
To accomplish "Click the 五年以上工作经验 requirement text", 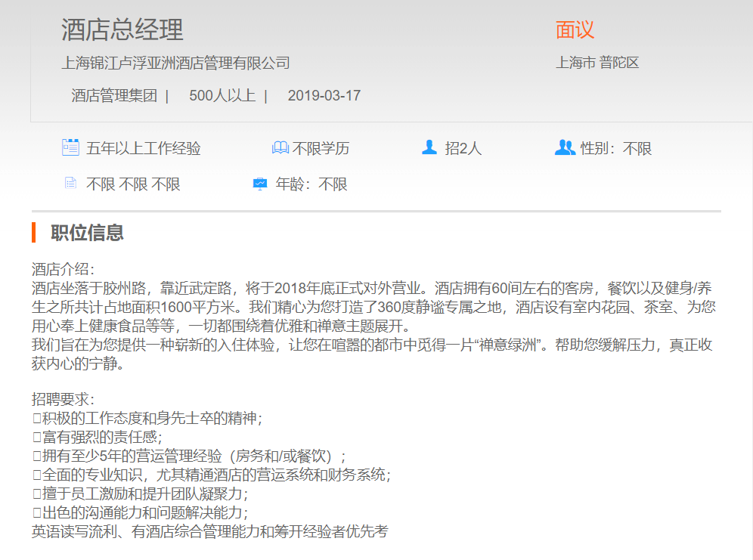I will tap(144, 149).
